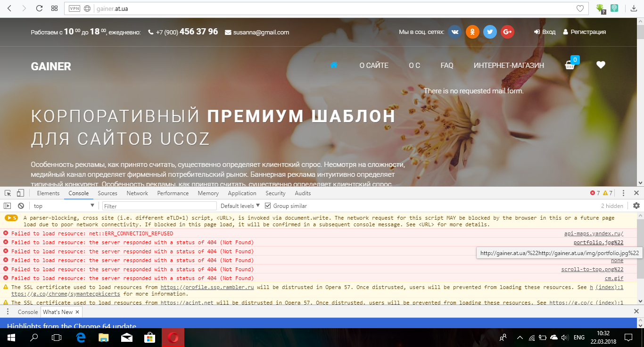Open the ИНТЕРНЕТ-МАГАЗИН menu link
The width and height of the screenshot is (644, 347).
pos(509,66)
